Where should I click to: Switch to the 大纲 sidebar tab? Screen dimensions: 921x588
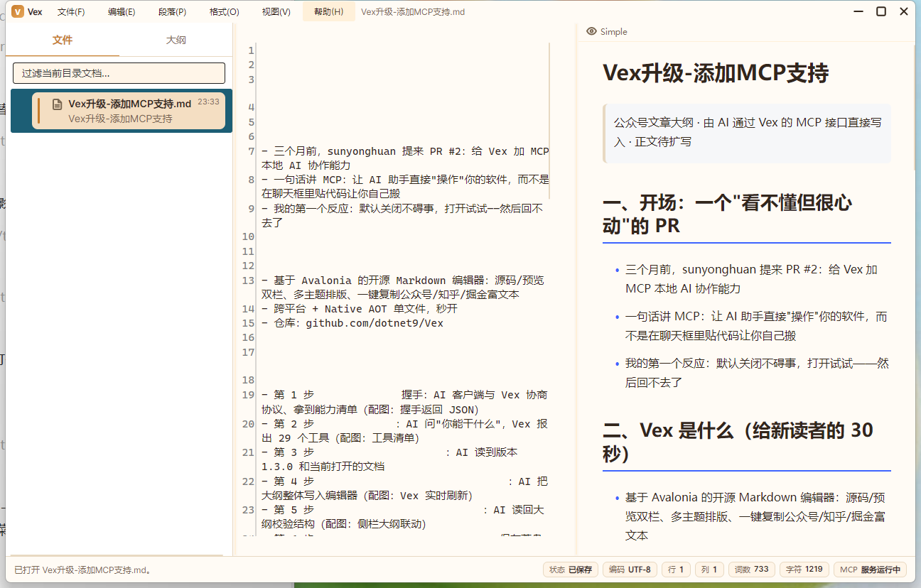pyautogui.click(x=176, y=40)
